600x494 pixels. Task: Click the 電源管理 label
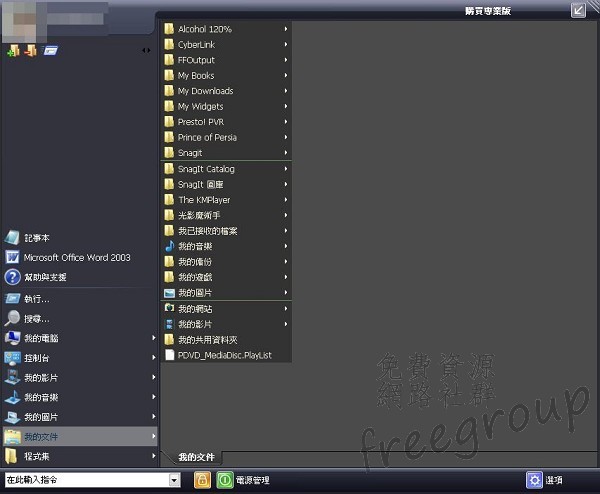point(253,480)
